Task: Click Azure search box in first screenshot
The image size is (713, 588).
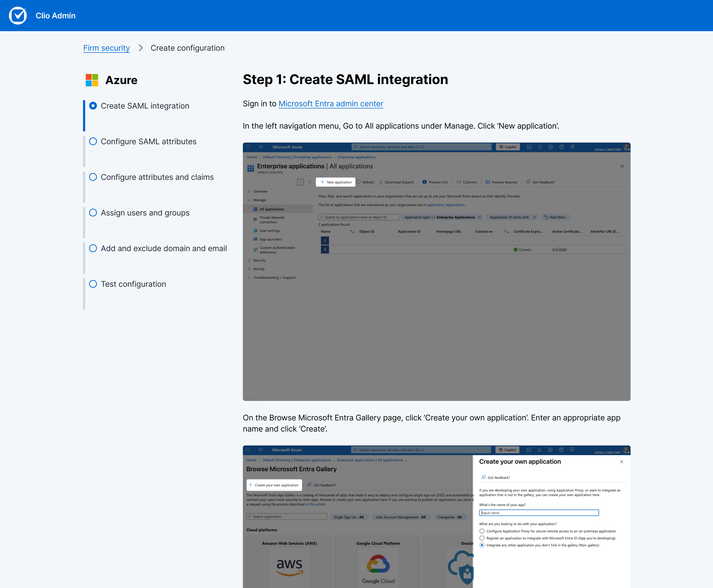Action: (422, 147)
